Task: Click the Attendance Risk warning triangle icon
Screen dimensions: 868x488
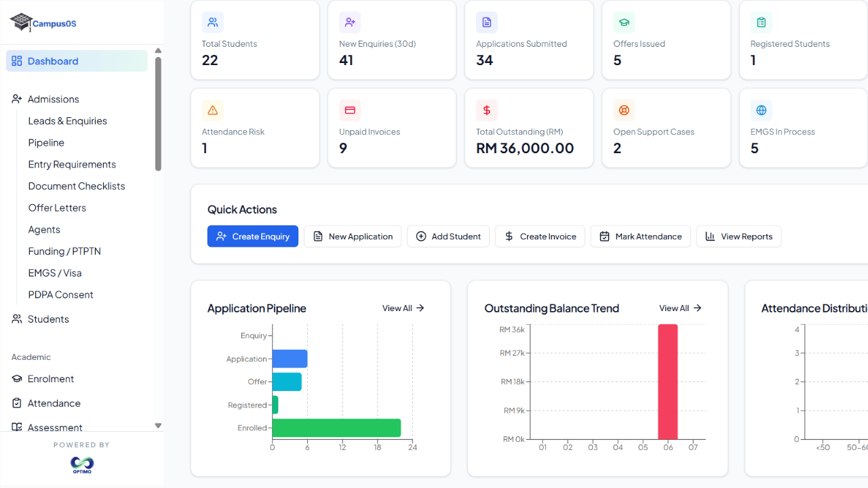Action: 213,110
